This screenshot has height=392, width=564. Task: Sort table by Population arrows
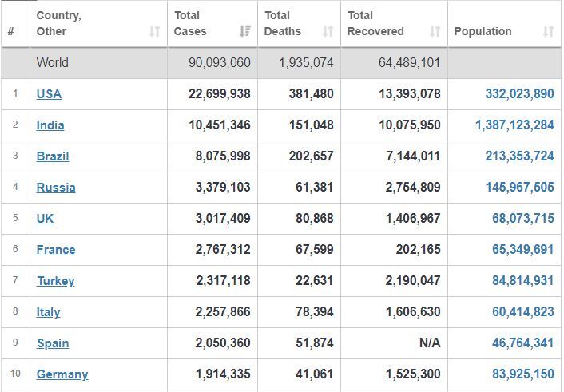pos(548,31)
